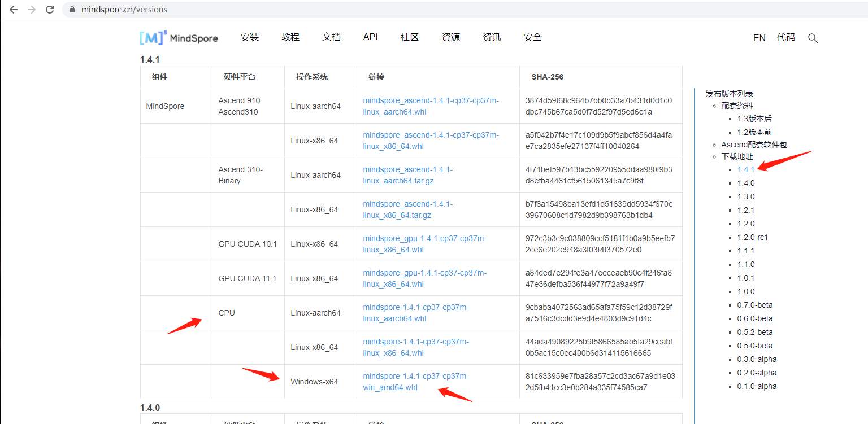The width and height of the screenshot is (868, 424).
Task: Select version 1.4.0 in sidebar list
Action: click(746, 183)
